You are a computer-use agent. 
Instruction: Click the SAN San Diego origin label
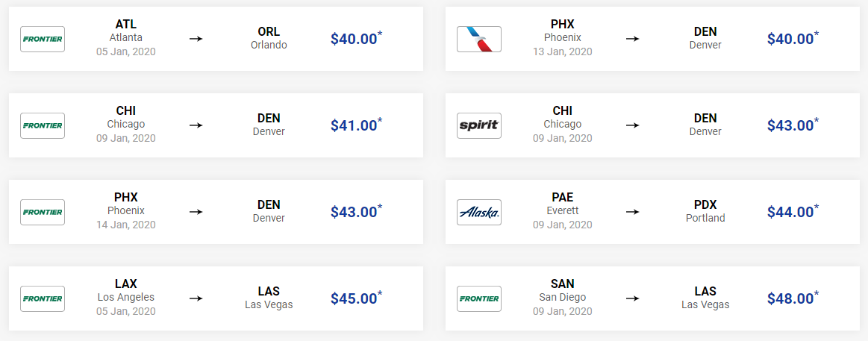coord(563,291)
